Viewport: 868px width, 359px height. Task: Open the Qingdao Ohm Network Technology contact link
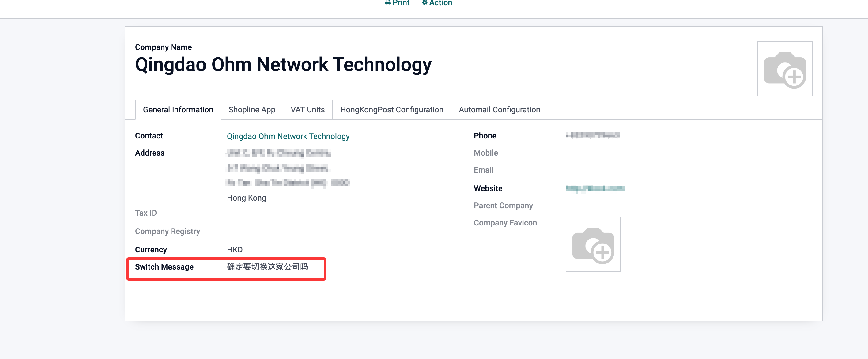(288, 136)
